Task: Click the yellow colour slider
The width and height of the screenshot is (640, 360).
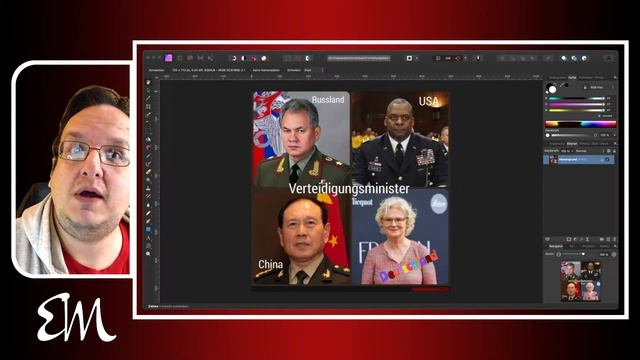Action: (576, 110)
